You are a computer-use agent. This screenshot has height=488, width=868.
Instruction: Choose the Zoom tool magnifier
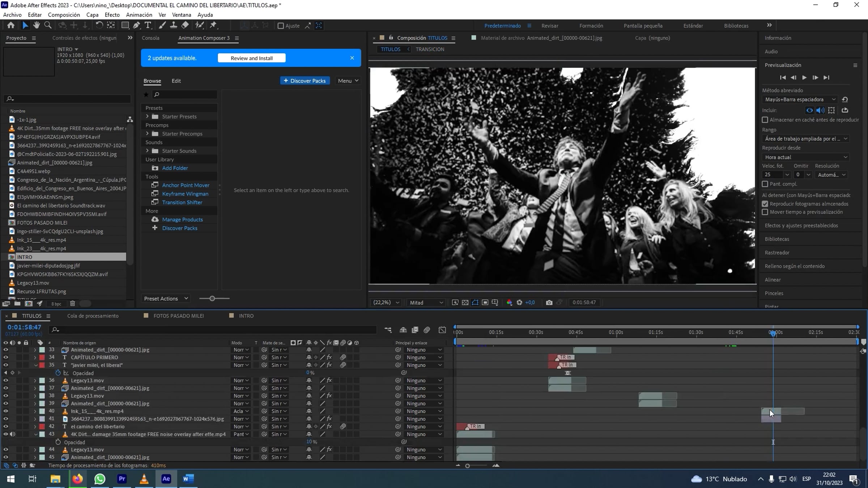click(48, 25)
